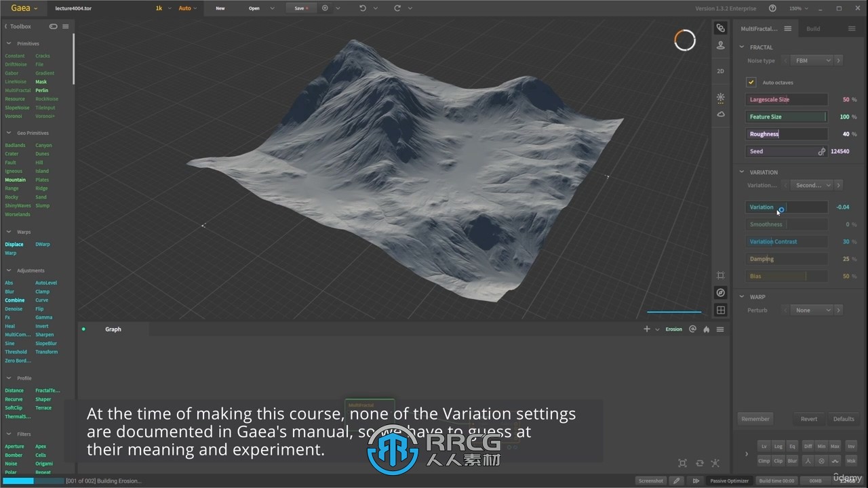Click the compass viewport icon
The width and height of the screenshot is (868, 488).
coord(721,293)
